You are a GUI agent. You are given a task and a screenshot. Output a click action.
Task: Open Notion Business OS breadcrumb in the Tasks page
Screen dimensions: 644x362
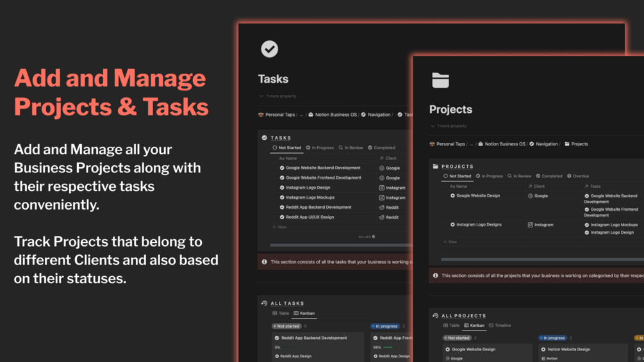coord(333,115)
